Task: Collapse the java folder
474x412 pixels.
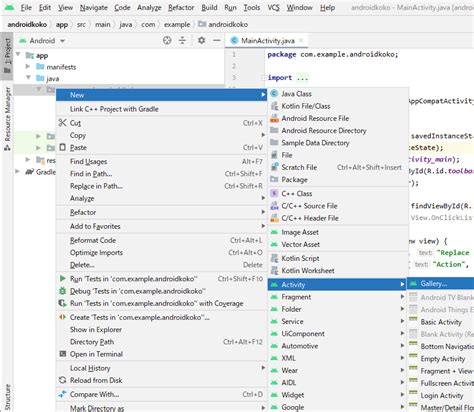Action: point(28,78)
